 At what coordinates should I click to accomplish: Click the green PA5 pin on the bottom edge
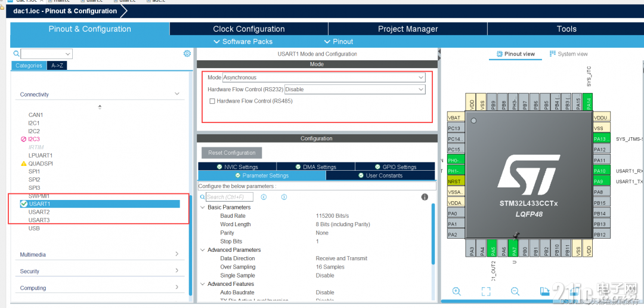(491, 248)
